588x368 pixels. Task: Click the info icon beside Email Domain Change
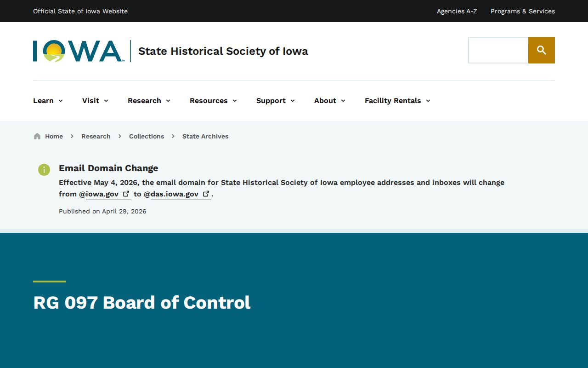(44, 170)
